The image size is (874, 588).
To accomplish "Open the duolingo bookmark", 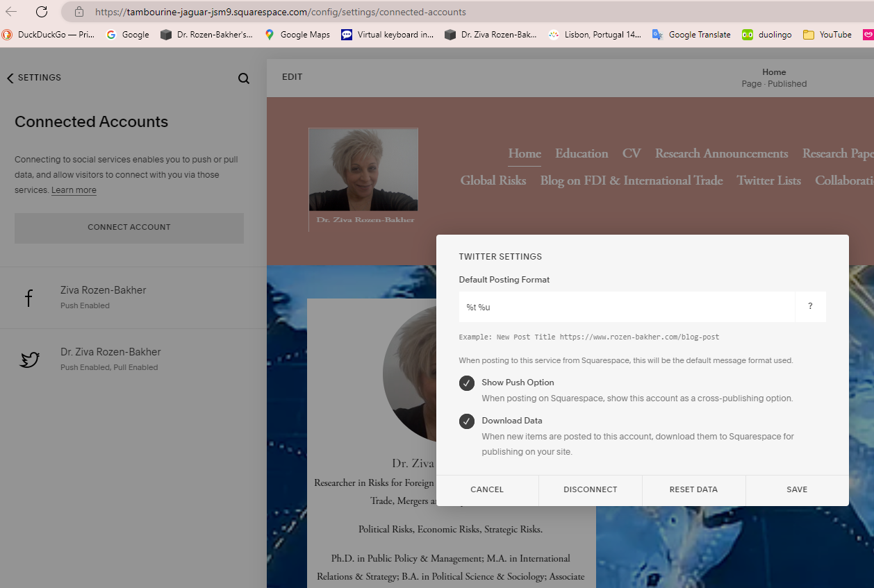I will pos(767,35).
